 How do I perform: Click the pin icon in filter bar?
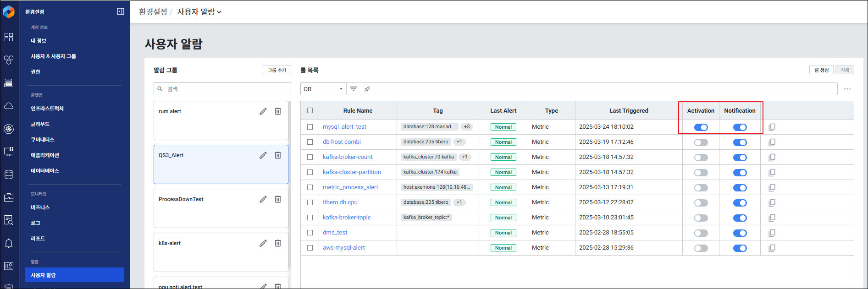coord(367,89)
